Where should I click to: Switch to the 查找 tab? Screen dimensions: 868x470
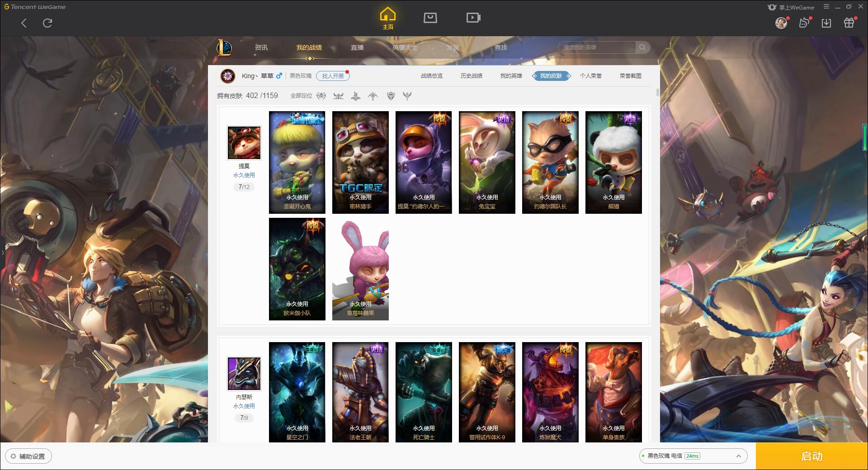501,47
